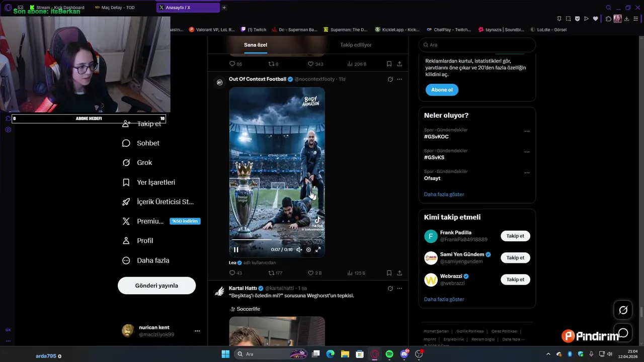Image resolution: width=644 pixels, height=362 pixels.
Task: Open the video player settings gear
Action: (x=308, y=250)
